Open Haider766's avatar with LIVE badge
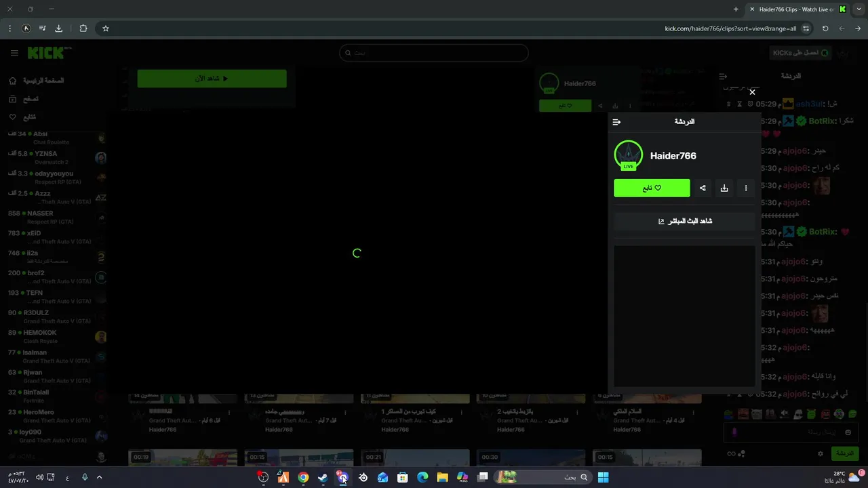This screenshot has width=868, height=488. click(x=629, y=155)
